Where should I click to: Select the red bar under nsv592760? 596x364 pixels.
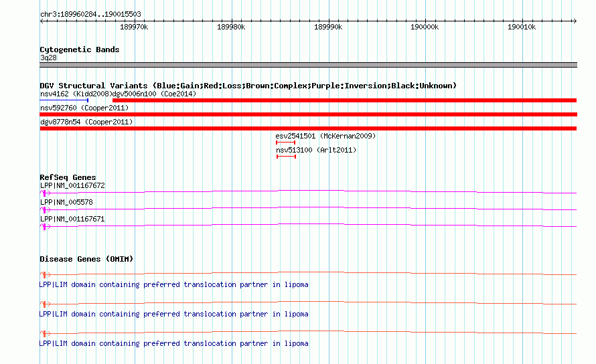pos(308,114)
